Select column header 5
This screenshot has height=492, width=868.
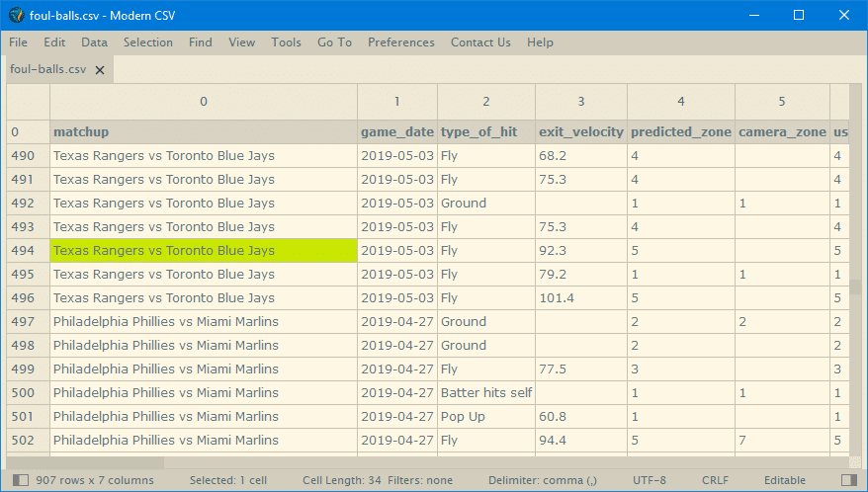[x=782, y=102]
